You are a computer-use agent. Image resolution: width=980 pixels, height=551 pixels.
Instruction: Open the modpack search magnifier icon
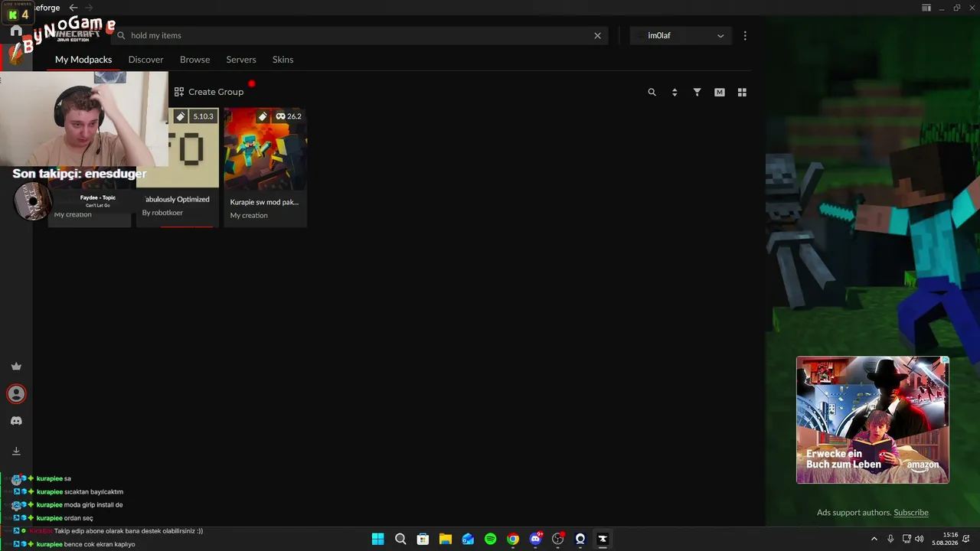[652, 92]
